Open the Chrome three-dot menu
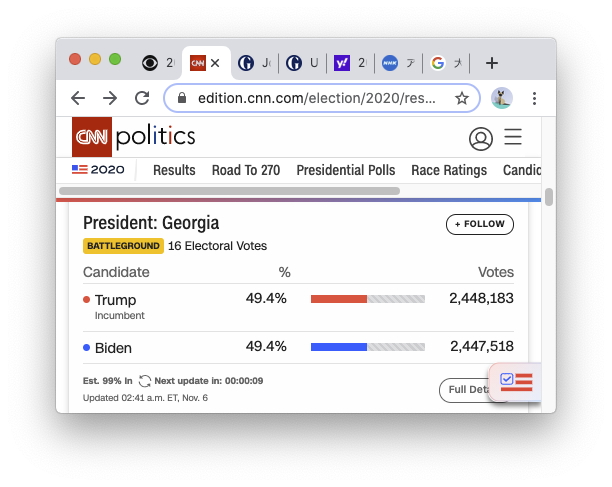 coord(534,98)
